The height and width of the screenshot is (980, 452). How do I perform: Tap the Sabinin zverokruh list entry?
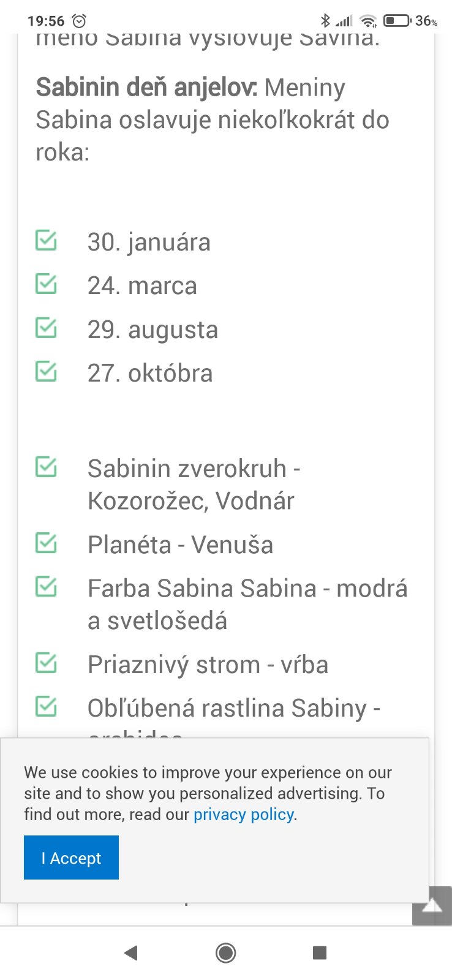194,484
